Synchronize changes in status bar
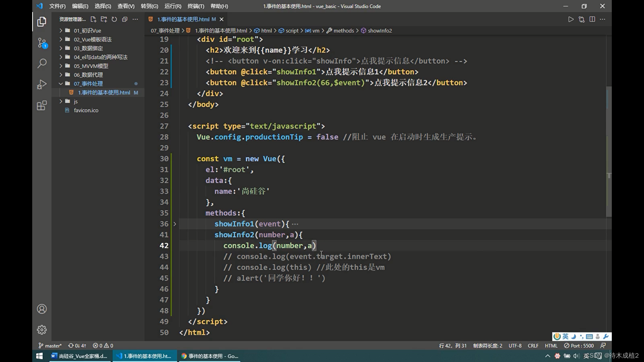 [77, 346]
